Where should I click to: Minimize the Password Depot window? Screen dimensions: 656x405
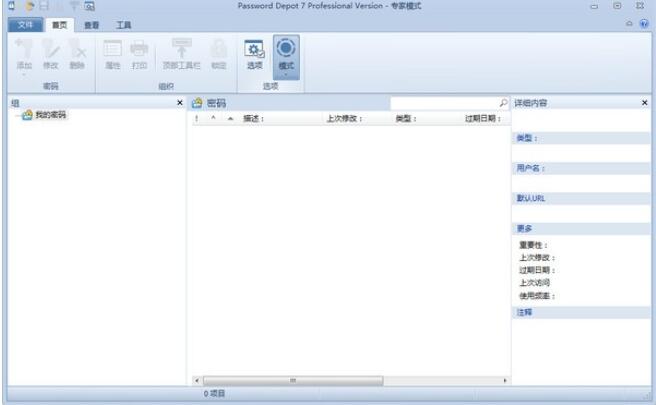click(x=594, y=6)
